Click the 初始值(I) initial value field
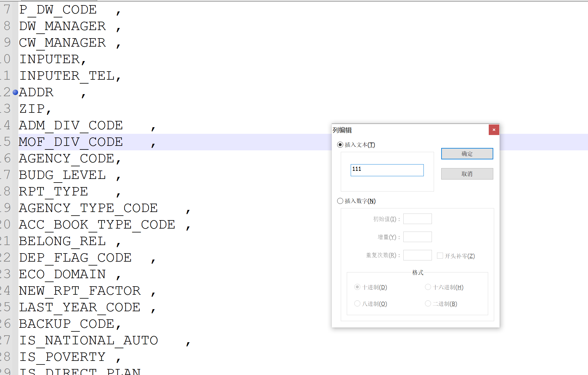 coord(417,219)
